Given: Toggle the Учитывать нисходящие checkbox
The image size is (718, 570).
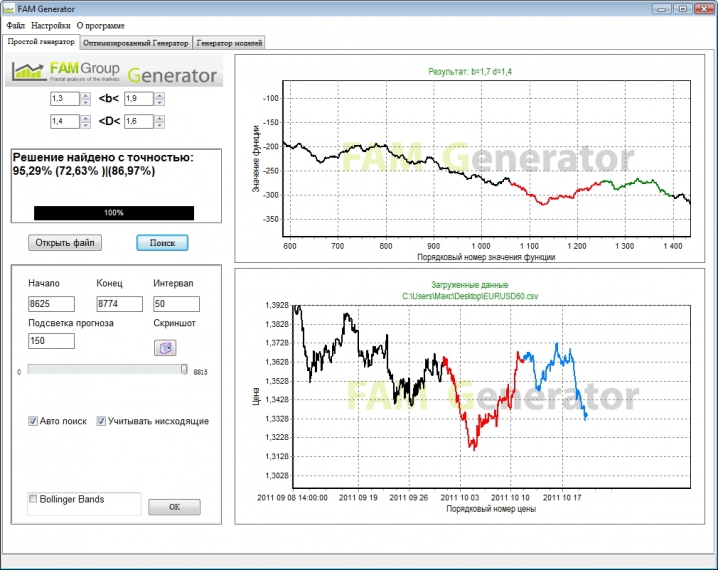Looking at the screenshot, I should (101, 421).
